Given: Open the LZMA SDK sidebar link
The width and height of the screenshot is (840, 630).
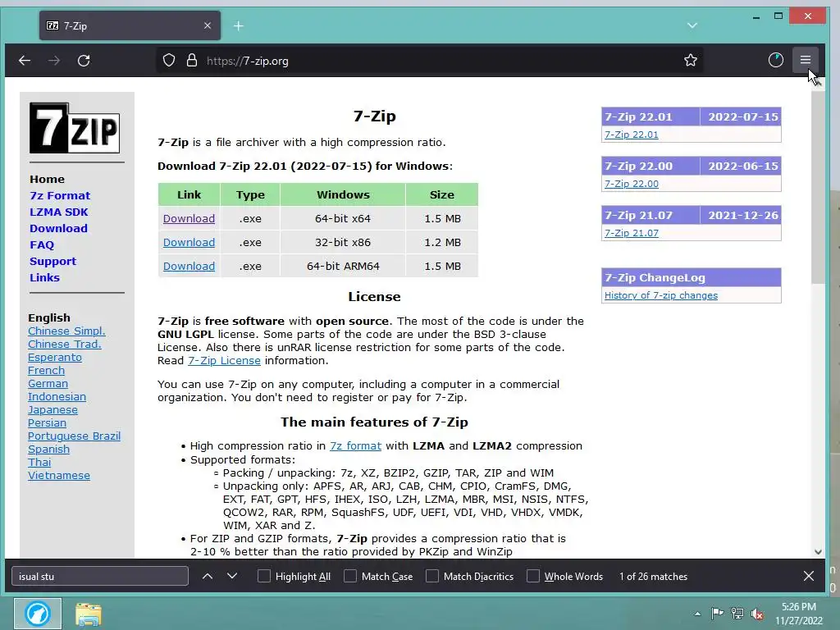Looking at the screenshot, I should pos(59,212).
